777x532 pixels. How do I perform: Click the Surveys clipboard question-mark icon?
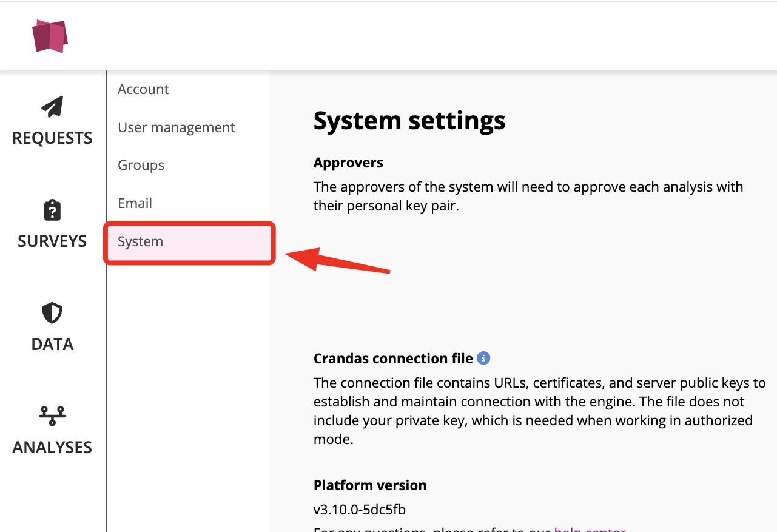tap(52, 210)
